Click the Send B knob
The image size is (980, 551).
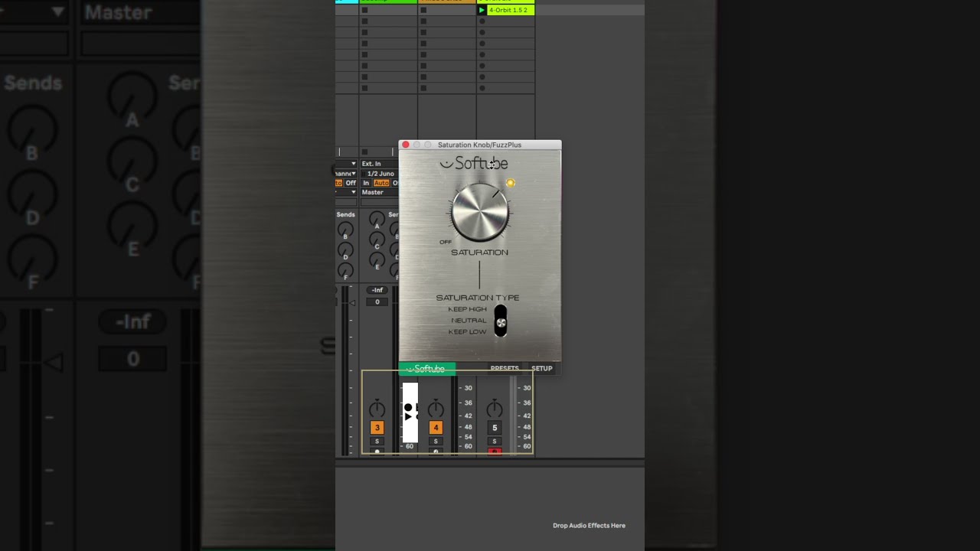coord(345,230)
